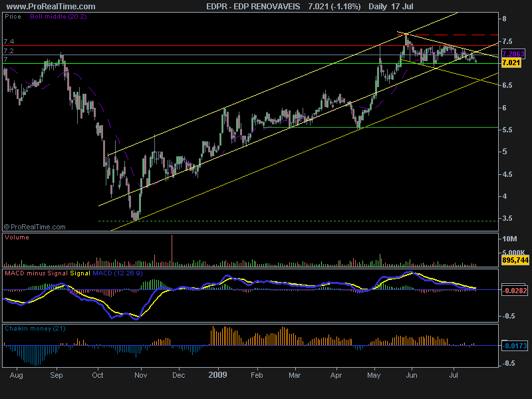Viewport: 532px width, 399px height.
Task: Select the EDPR - EDP RENOVAVEIS title
Action: pyautogui.click(x=253, y=7)
